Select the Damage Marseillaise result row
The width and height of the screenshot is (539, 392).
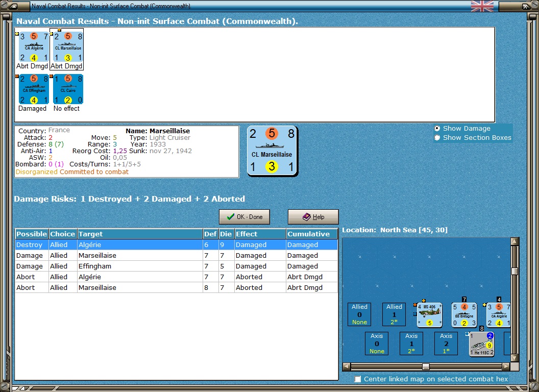coord(176,256)
